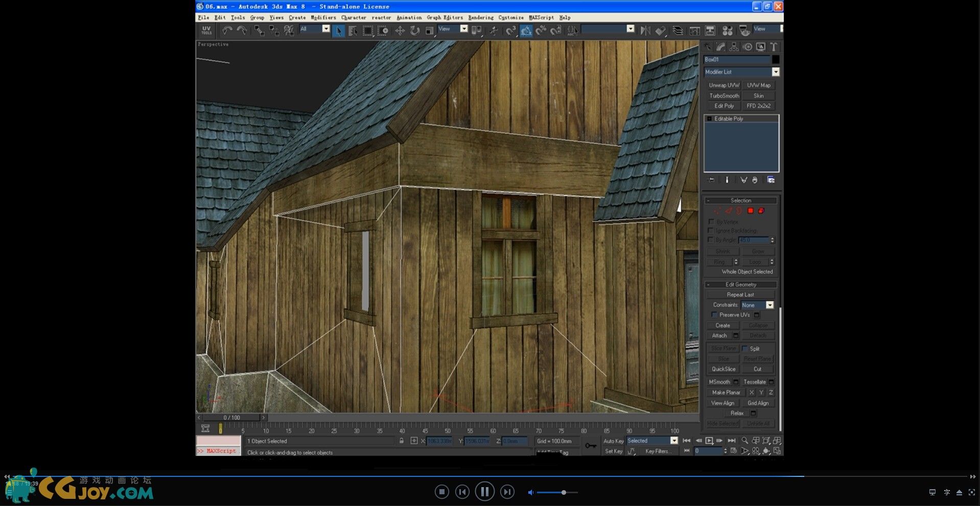Switch to the Create command panel

click(x=708, y=47)
